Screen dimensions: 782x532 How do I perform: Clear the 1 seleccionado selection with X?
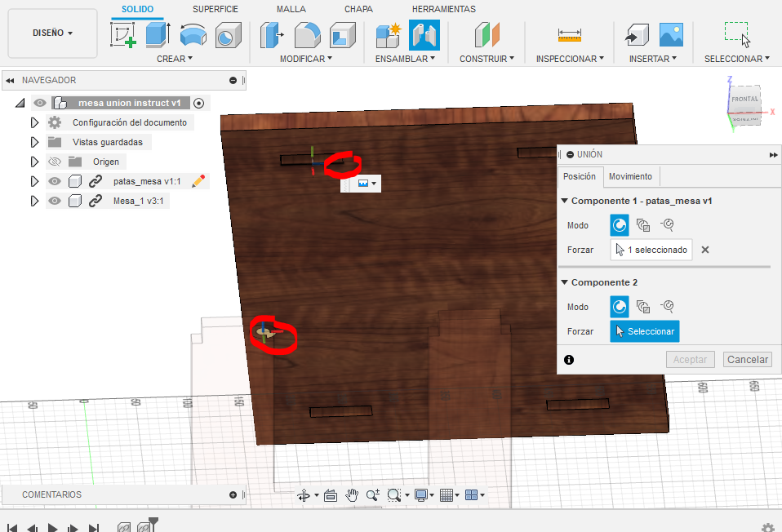pos(704,250)
